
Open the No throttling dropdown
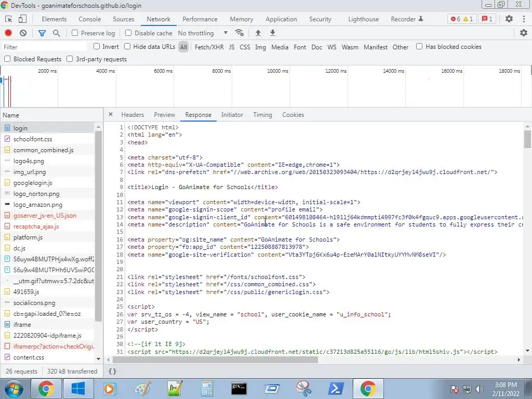203,33
